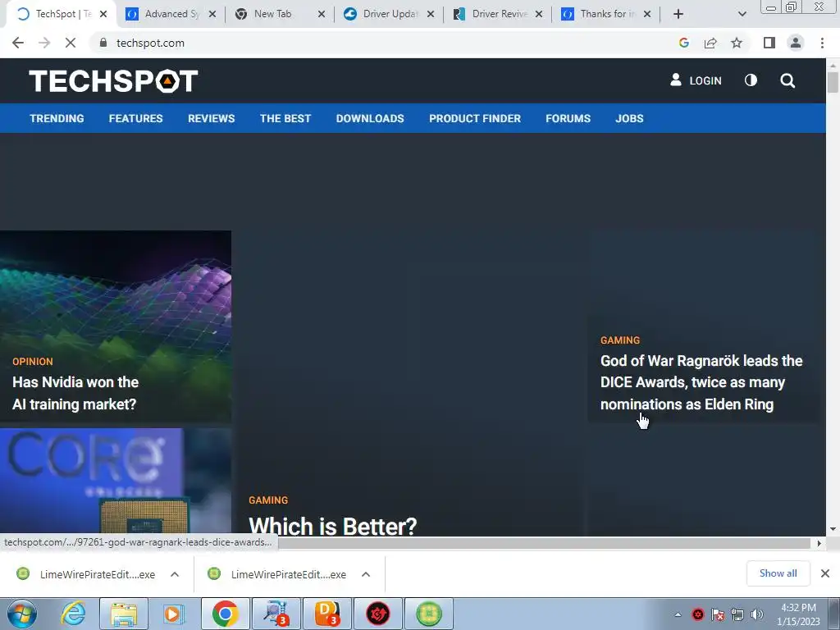Screen dimensions: 840x630
Task: Open the Nvidia AI training market article
Action: pos(75,393)
